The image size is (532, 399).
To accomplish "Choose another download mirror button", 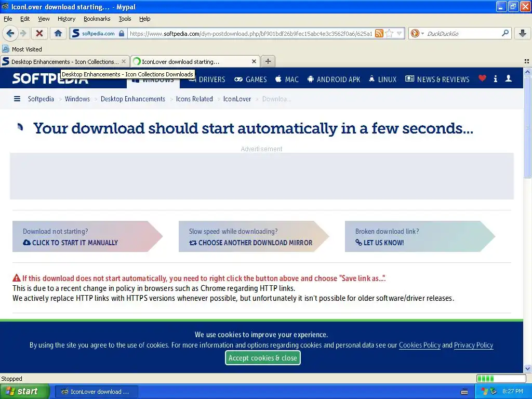I will (254, 236).
